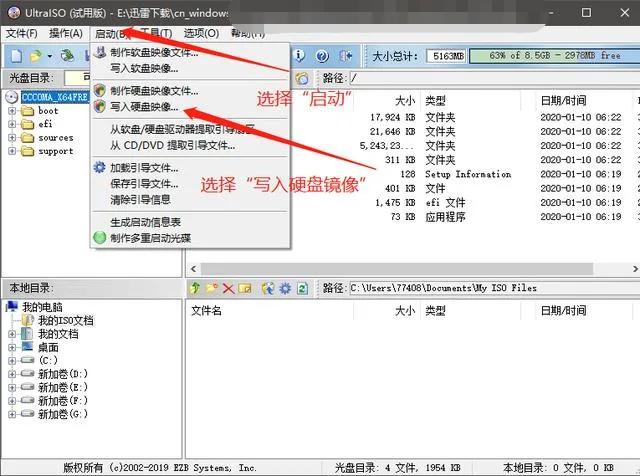Expand the (C:) drive node
This screenshot has width=640, height=476.
point(12,361)
